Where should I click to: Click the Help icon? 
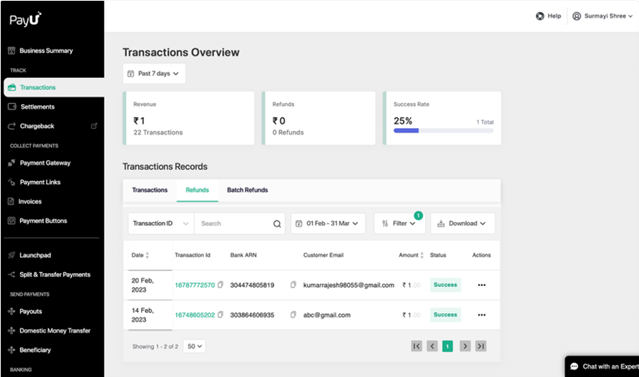(540, 16)
